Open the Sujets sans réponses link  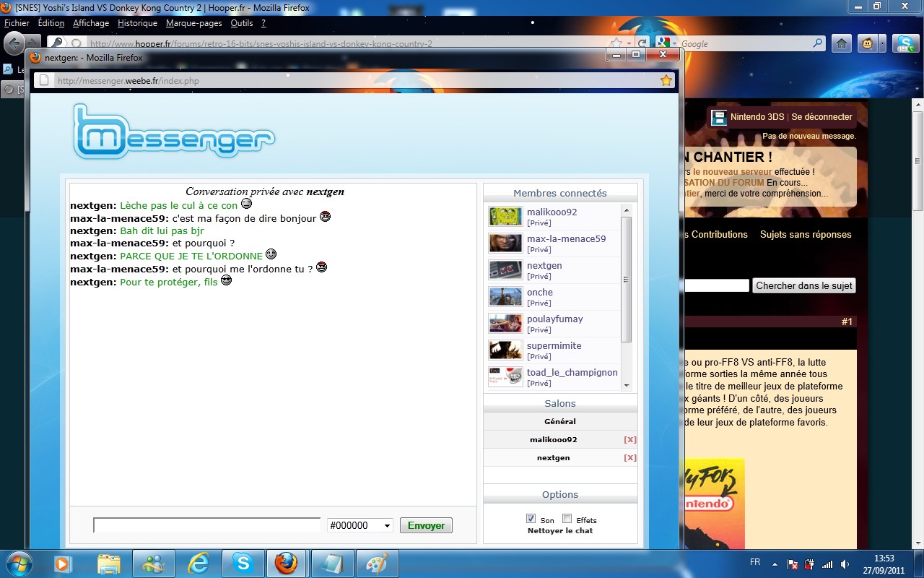pyautogui.click(x=806, y=234)
